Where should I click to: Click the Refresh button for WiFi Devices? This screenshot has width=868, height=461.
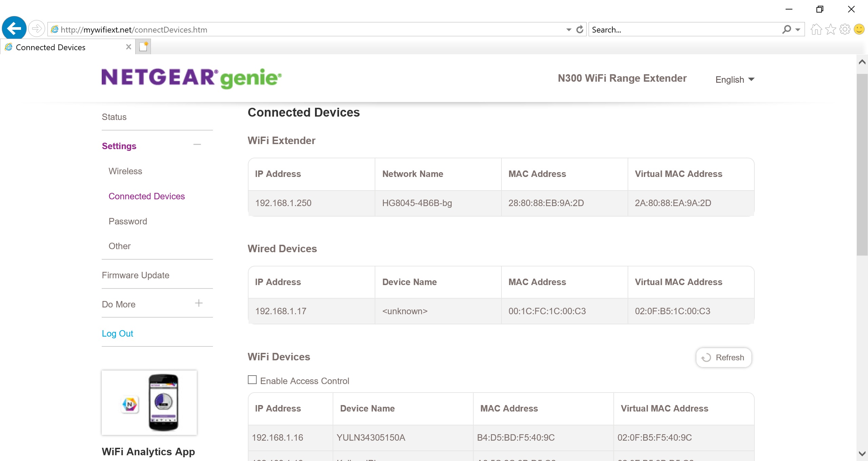click(724, 358)
